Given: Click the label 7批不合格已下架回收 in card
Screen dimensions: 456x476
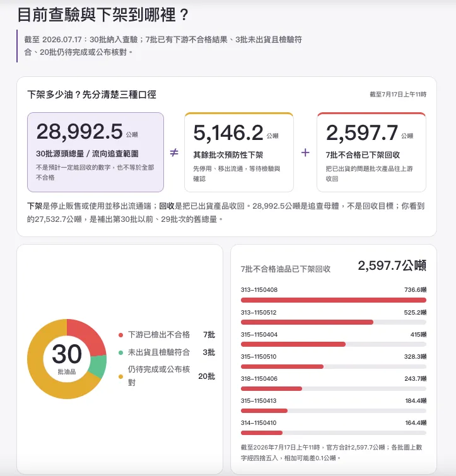Looking at the screenshot, I should (x=363, y=155).
